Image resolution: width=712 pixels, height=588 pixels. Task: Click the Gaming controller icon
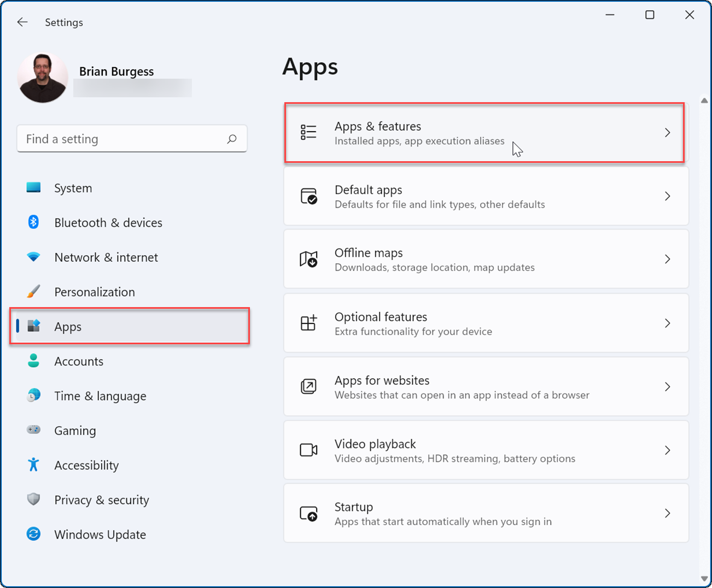click(x=33, y=430)
